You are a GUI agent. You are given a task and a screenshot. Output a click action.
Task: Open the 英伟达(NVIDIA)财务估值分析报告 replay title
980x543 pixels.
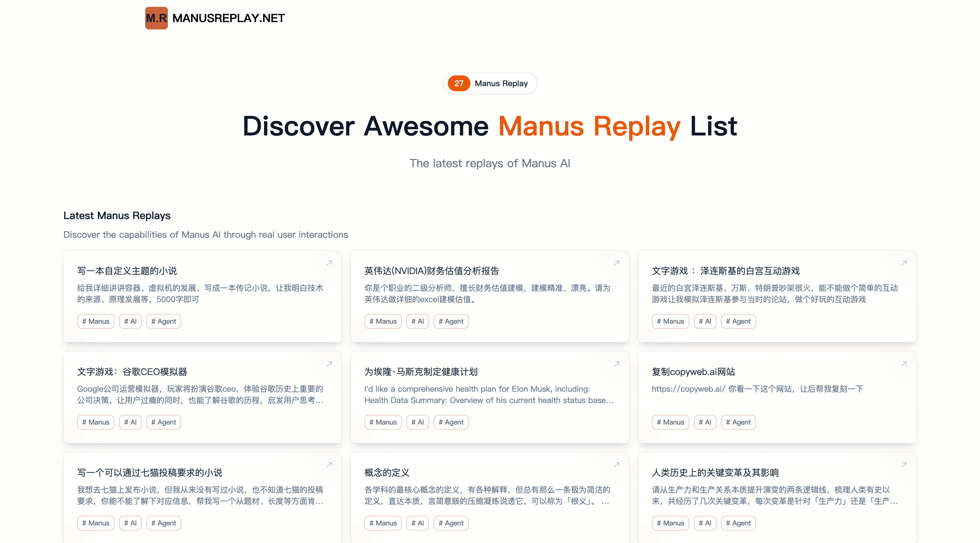pos(431,271)
